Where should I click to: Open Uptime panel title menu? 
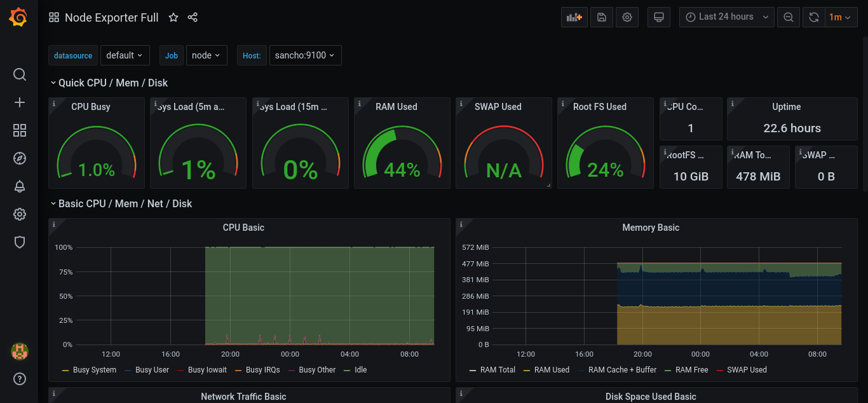(787, 107)
